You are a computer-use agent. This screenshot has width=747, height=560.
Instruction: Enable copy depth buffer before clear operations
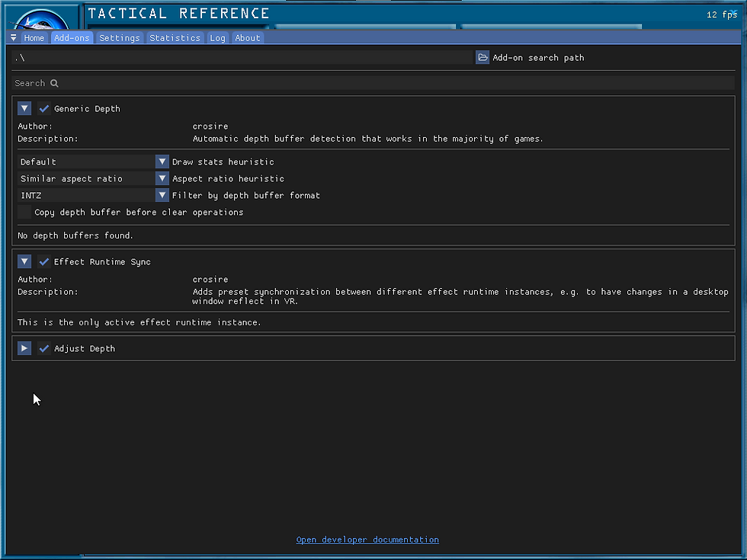point(25,212)
